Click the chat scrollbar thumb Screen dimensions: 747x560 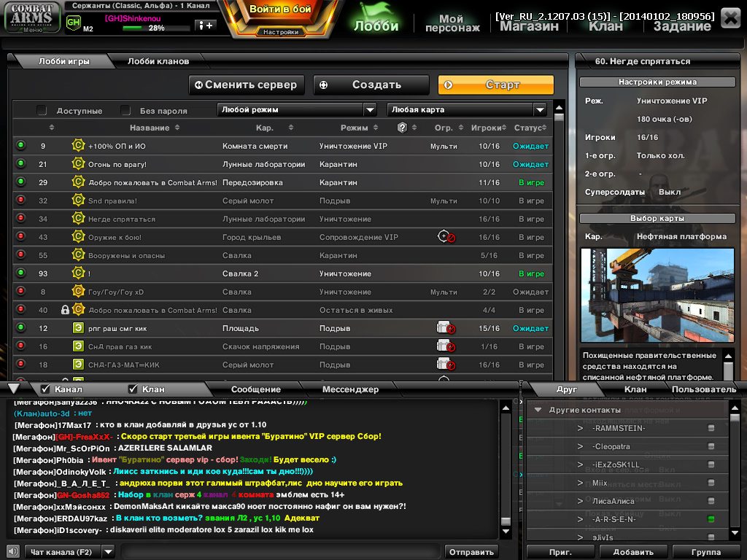(506, 521)
